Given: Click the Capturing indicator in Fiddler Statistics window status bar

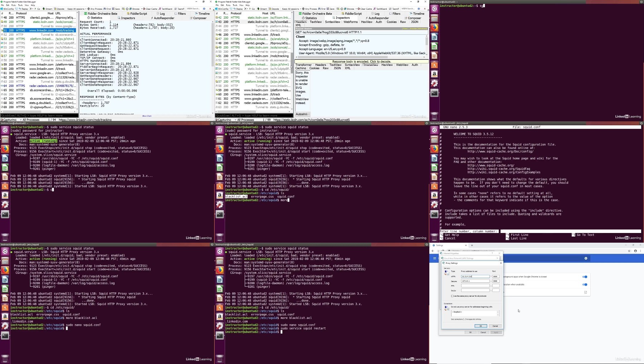Looking at the screenshot, I should click(9, 120).
